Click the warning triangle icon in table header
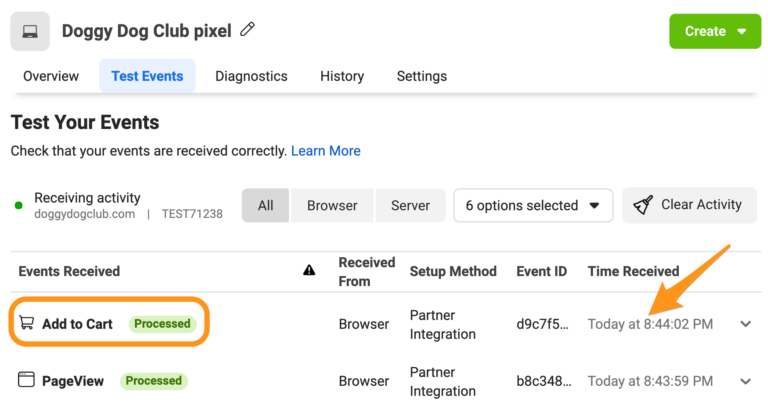This screenshot has height=412, width=768. [x=309, y=270]
